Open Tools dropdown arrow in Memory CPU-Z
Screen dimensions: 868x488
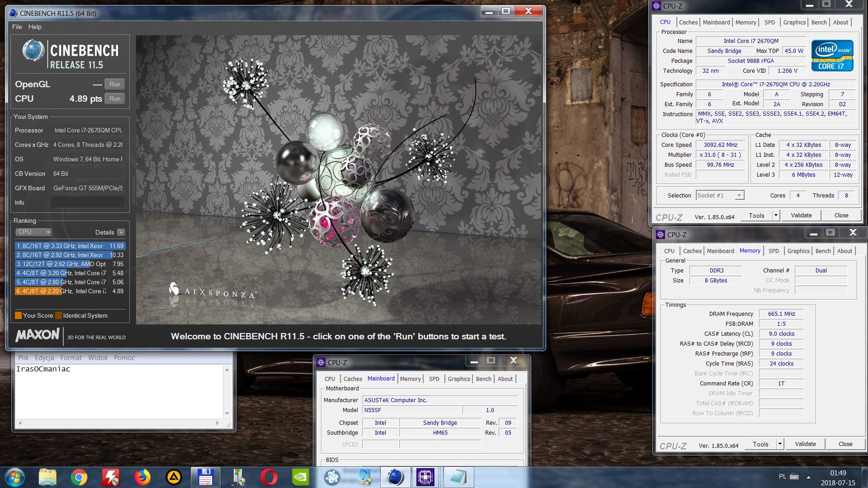tap(780, 444)
